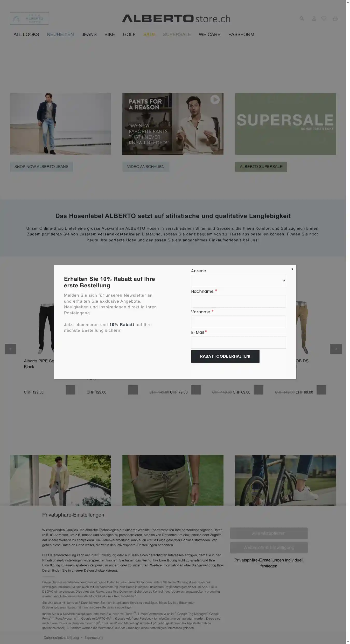Focus the Nachname input field
The image size is (350, 644).
[x=238, y=301]
